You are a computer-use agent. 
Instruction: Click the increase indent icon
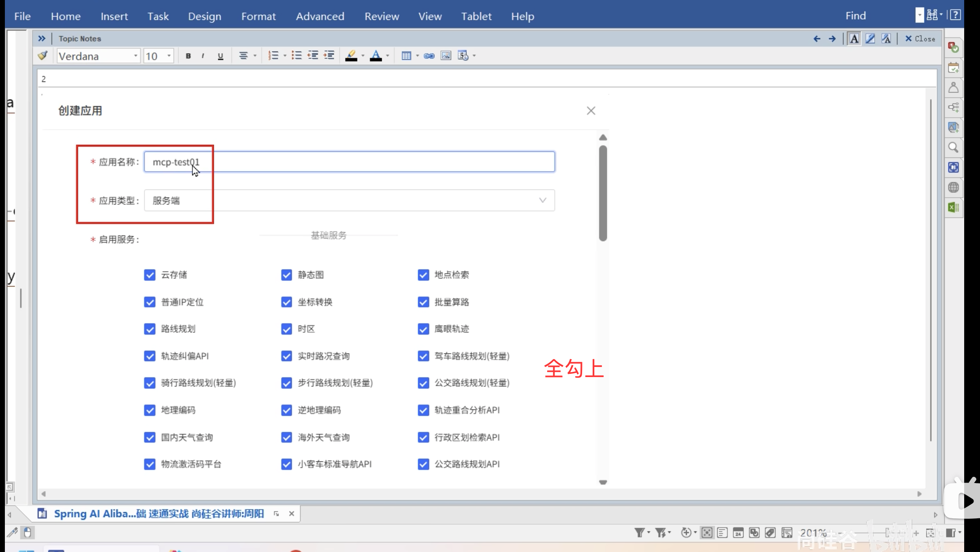(x=329, y=56)
